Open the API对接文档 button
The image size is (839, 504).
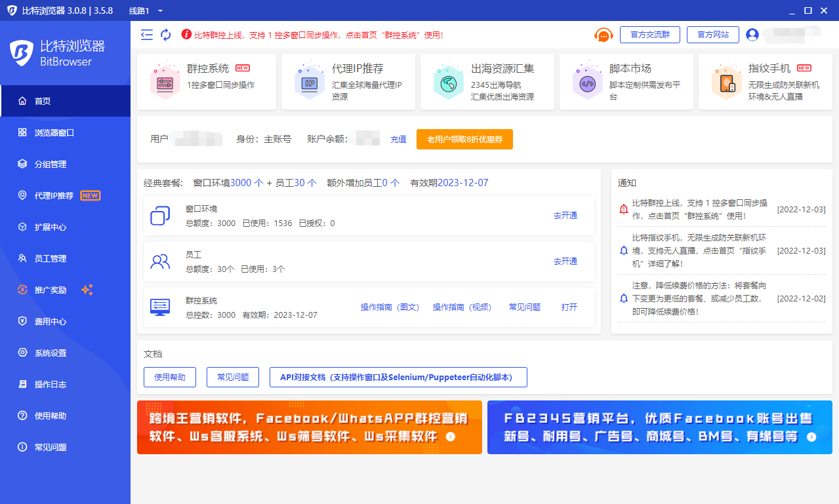(x=398, y=377)
